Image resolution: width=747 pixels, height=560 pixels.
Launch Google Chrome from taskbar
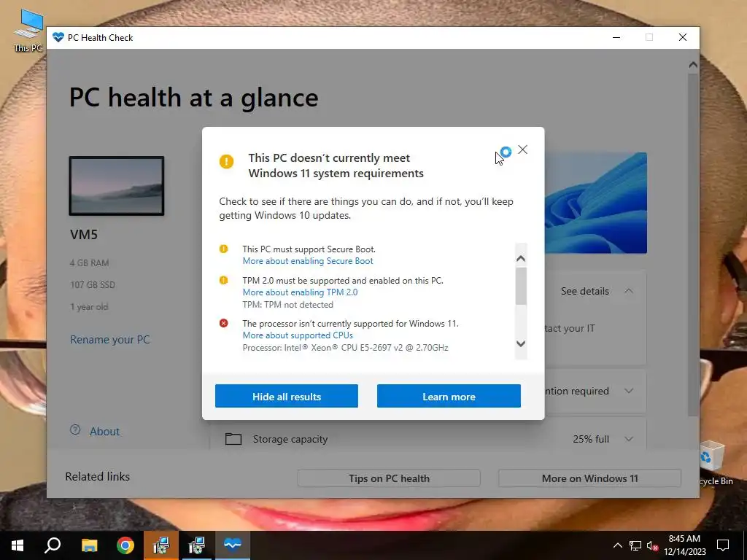tap(125, 545)
